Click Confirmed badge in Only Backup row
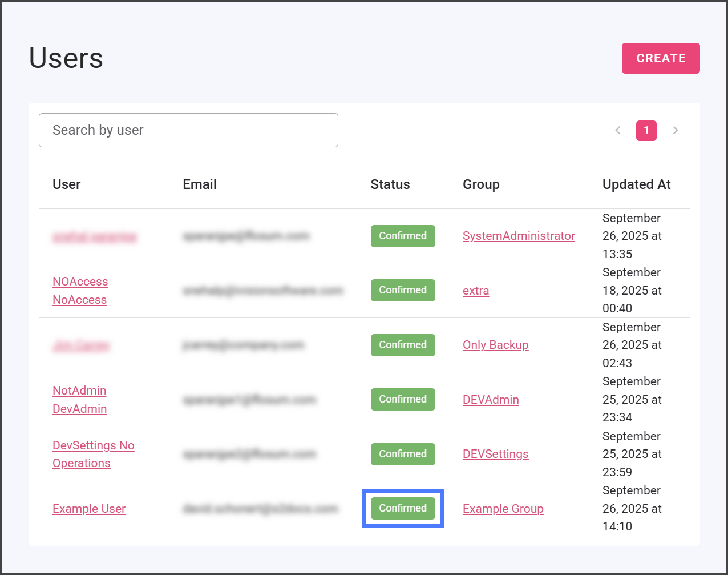Image resolution: width=728 pixels, height=575 pixels. point(403,345)
